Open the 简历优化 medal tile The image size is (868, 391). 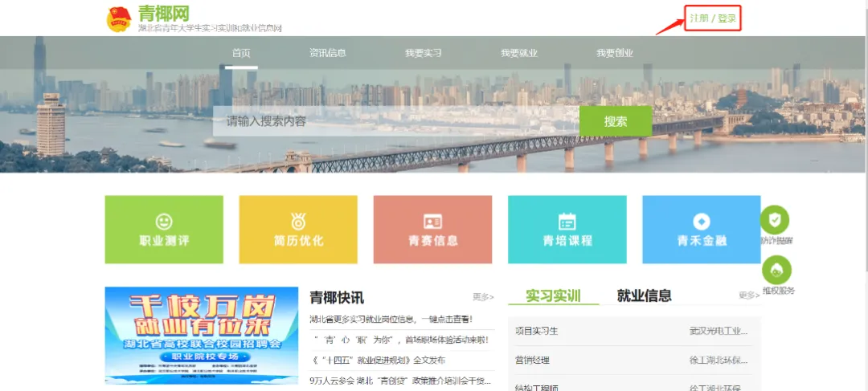coord(298,230)
